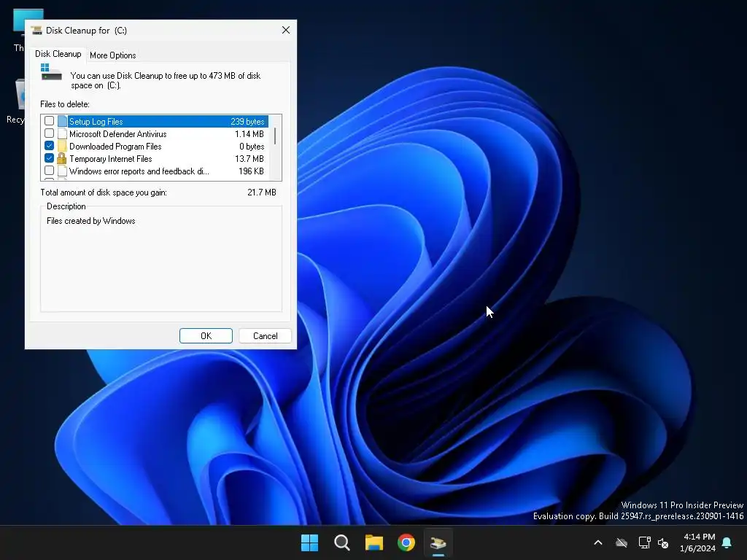Click the Disk Cleanup taskbar icon

coord(438,542)
